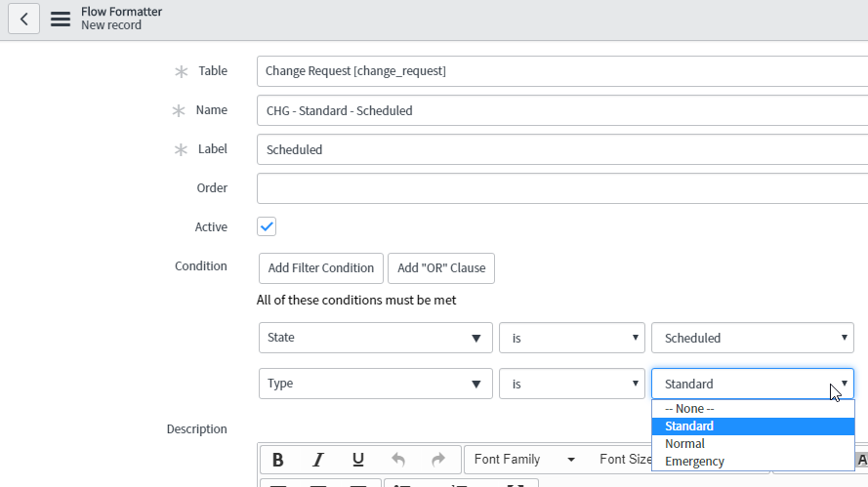This screenshot has width=868, height=487.
Task: Select Emergency from the type list
Action: [694, 461]
